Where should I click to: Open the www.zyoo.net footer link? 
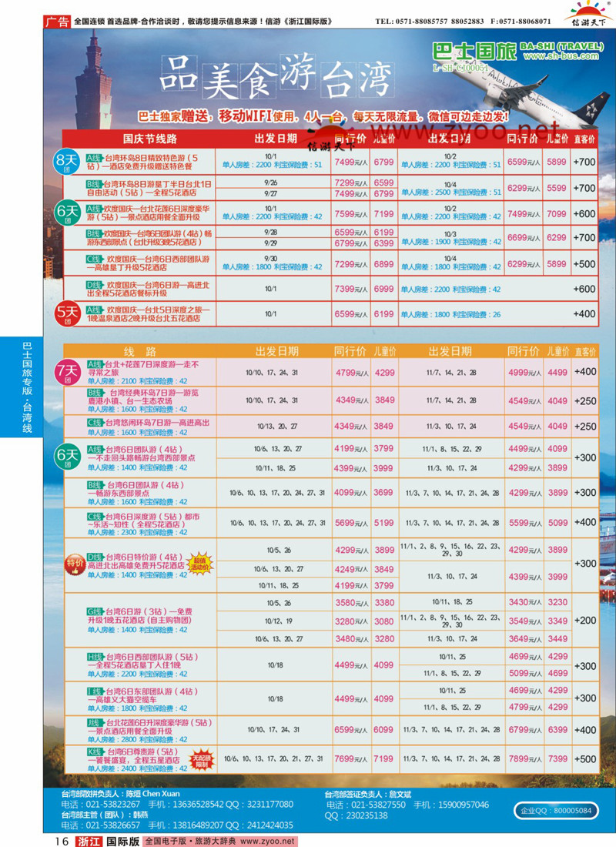[267, 841]
